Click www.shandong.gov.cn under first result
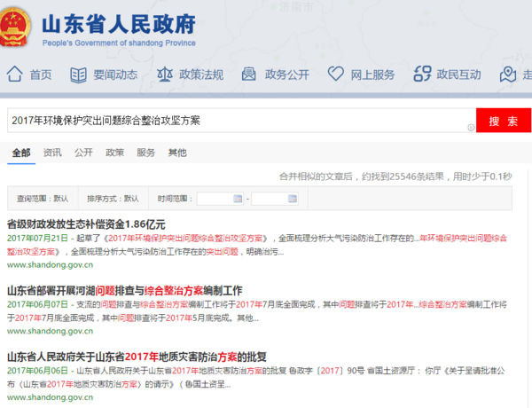The image size is (532, 408). pyautogui.click(x=50, y=265)
